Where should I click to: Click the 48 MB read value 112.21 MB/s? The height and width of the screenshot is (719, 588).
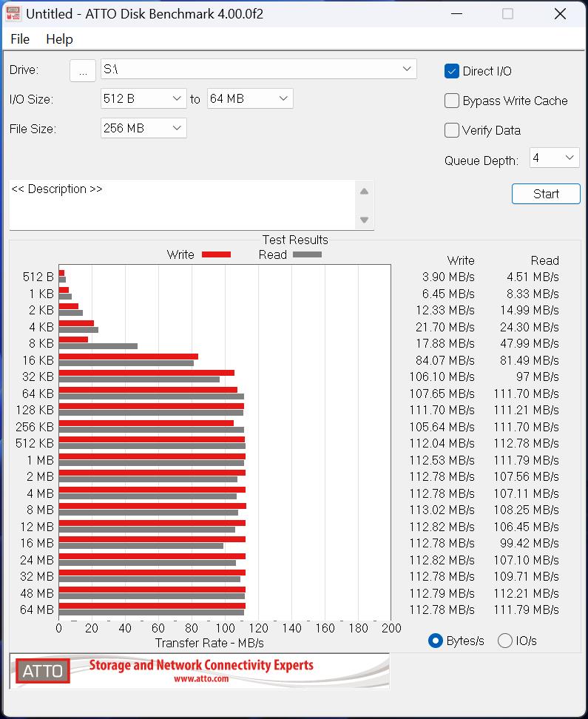tap(526, 593)
